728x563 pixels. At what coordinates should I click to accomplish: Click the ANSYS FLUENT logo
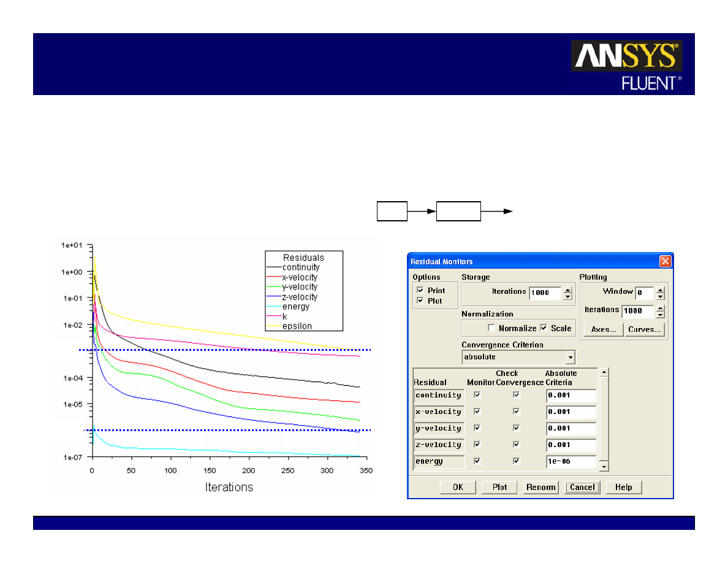[626, 65]
